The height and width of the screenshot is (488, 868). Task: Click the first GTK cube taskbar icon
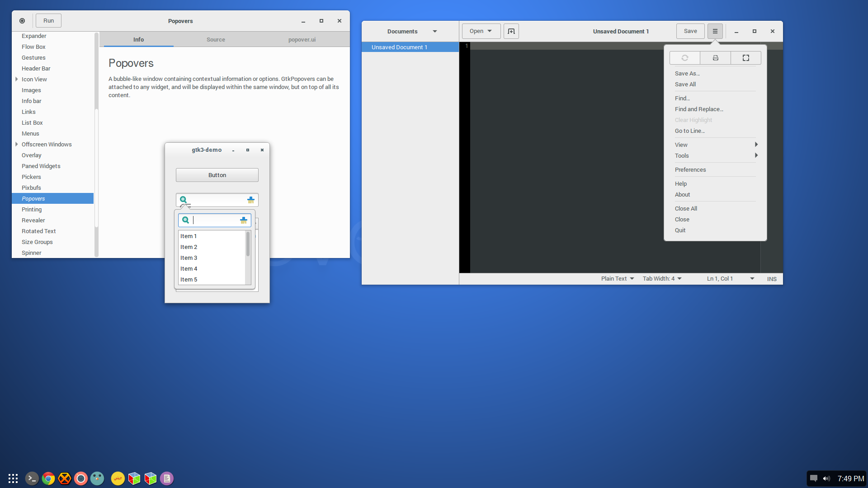click(x=134, y=479)
